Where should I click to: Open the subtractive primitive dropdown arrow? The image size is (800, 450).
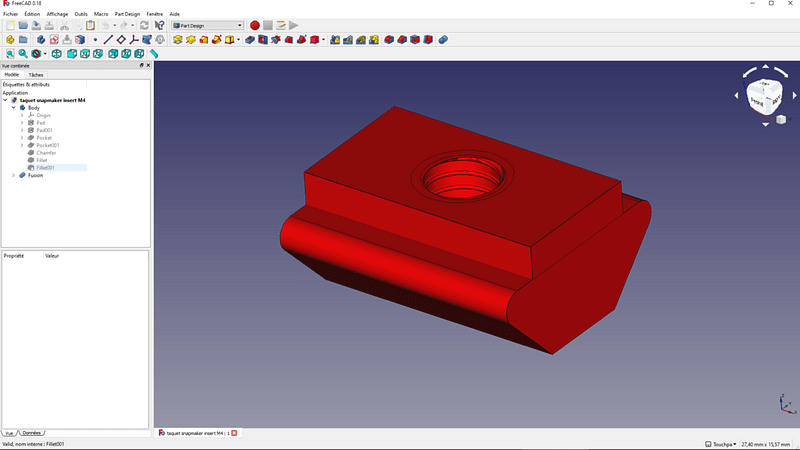click(323, 40)
